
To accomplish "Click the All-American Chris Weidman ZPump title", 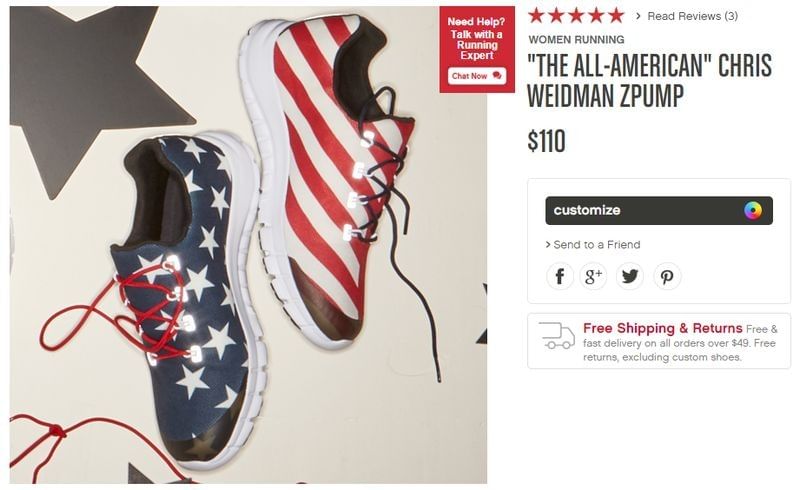I will [649, 78].
